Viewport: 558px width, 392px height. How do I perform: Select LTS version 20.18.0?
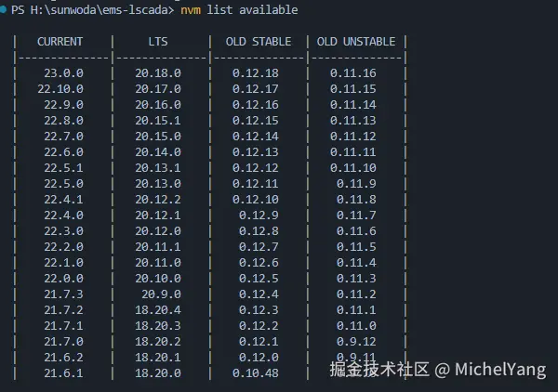[158, 72]
